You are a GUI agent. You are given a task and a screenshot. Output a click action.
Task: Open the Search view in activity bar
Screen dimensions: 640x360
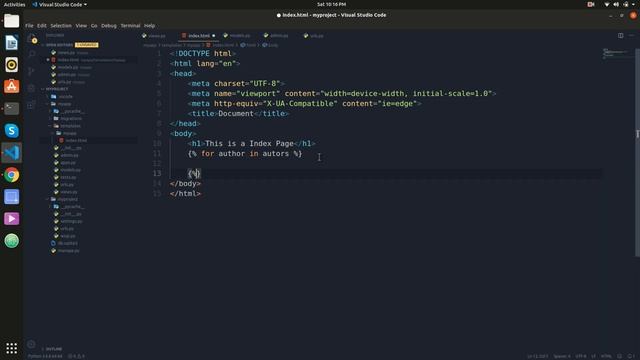(x=32, y=54)
